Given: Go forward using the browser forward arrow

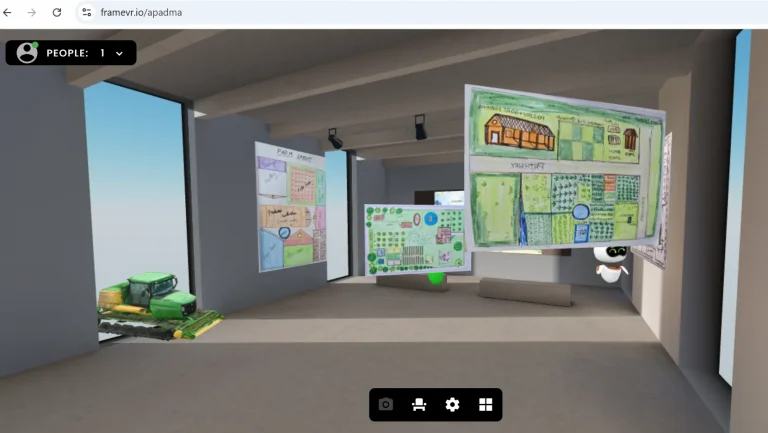Looking at the screenshot, I should pyautogui.click(x=32, y=12).
